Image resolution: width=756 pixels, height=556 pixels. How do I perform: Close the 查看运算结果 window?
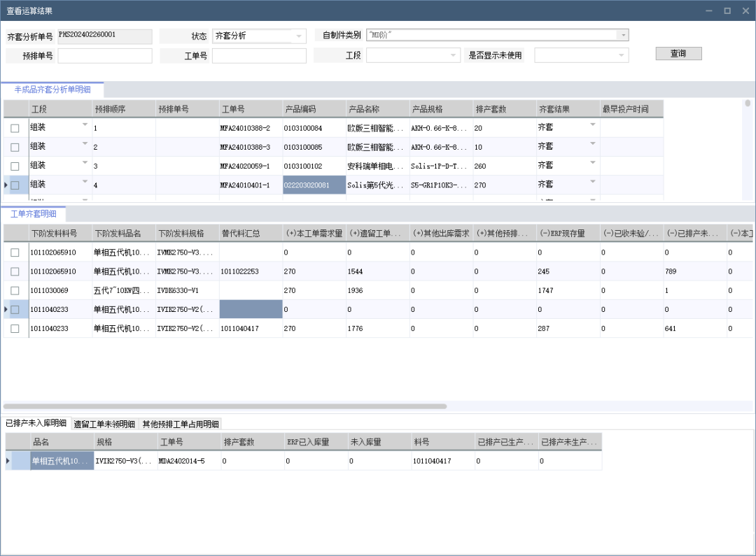[743, 10]
